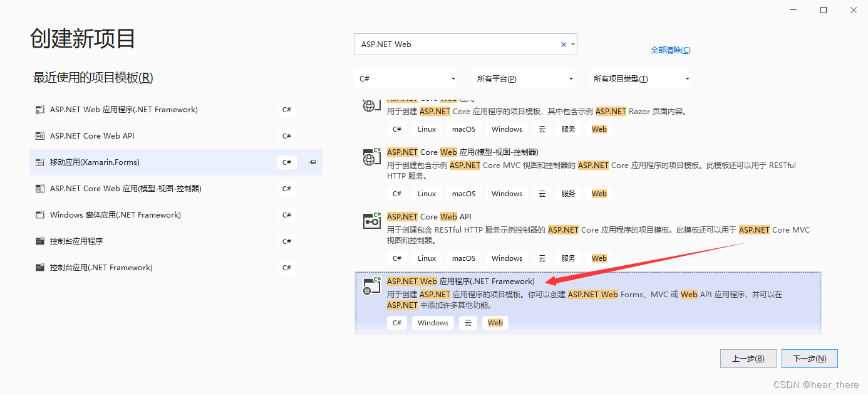Select the 控制台应用程序 recent template

[x=176, y=241]
